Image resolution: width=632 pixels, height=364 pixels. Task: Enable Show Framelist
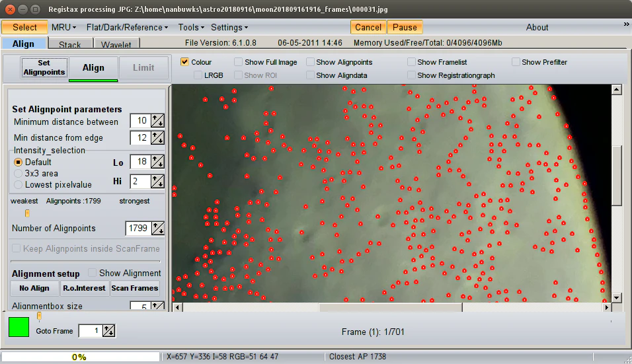(x=411, y=62)
